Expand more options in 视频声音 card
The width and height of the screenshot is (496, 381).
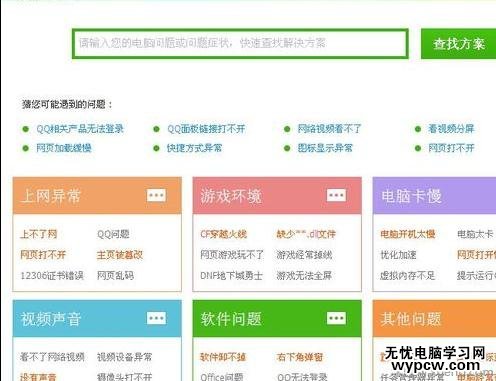156,318
